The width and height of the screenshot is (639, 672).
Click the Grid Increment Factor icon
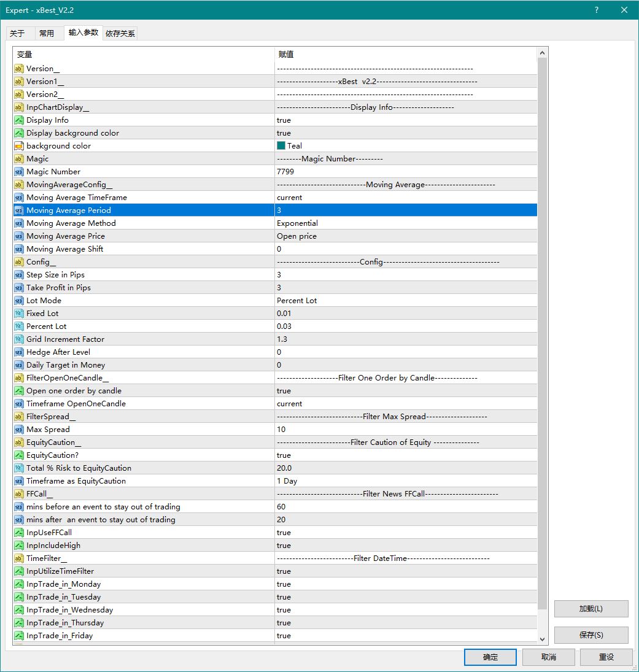(x=18, y=339)
